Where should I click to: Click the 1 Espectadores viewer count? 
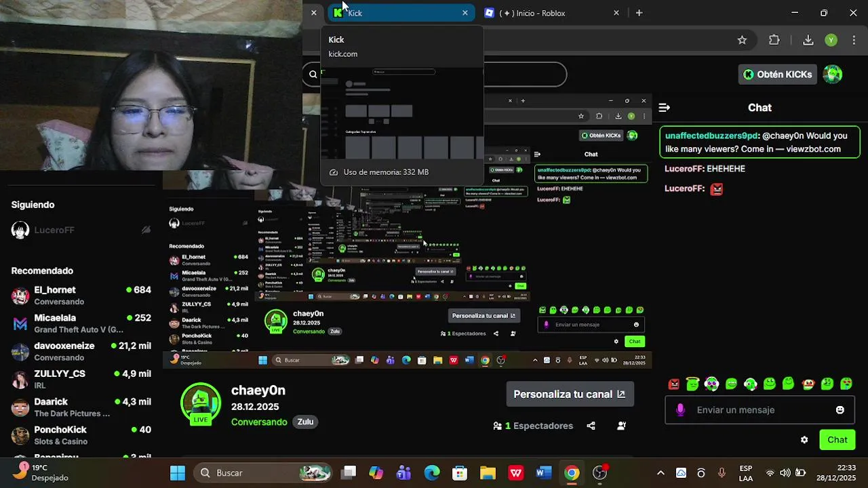tap(534, 426)
